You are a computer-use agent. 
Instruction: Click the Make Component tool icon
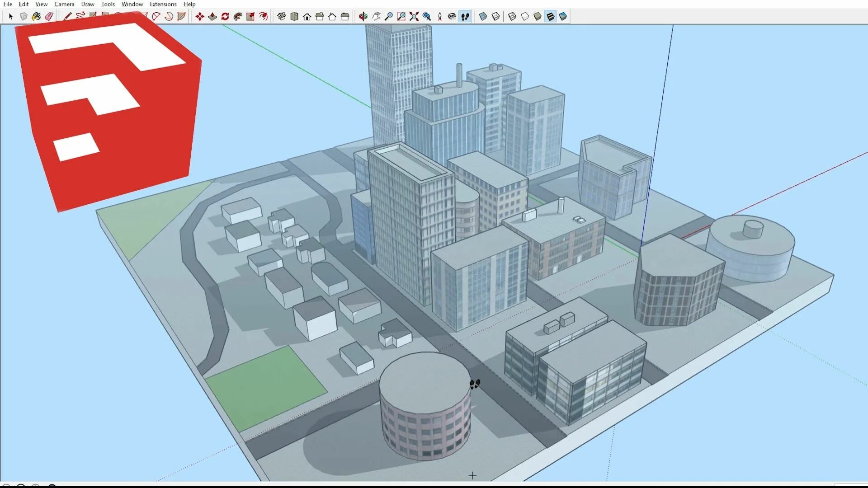point(24,17)
